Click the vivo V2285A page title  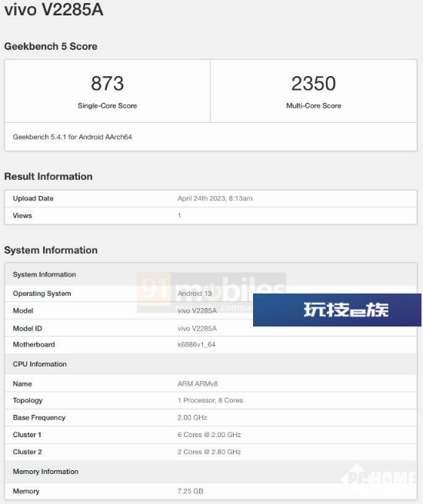click(54, 9)
